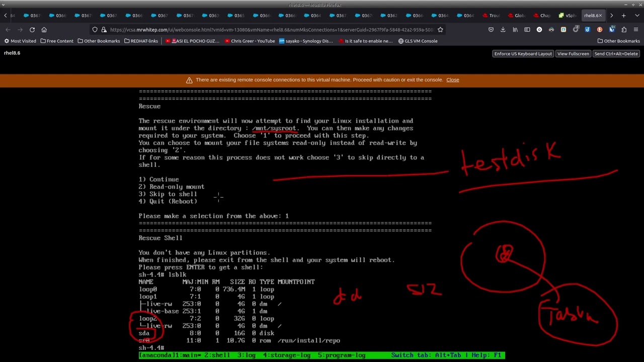Open the Other Bookmarks folder at far right
This screenshot has height=362, width=644.
618,41
